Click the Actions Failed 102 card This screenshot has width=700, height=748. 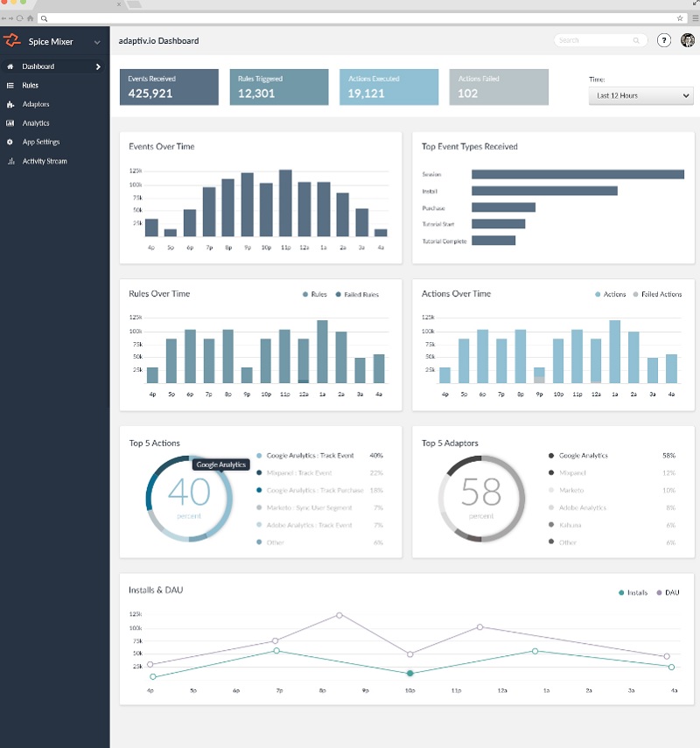[x=499, y=87]
